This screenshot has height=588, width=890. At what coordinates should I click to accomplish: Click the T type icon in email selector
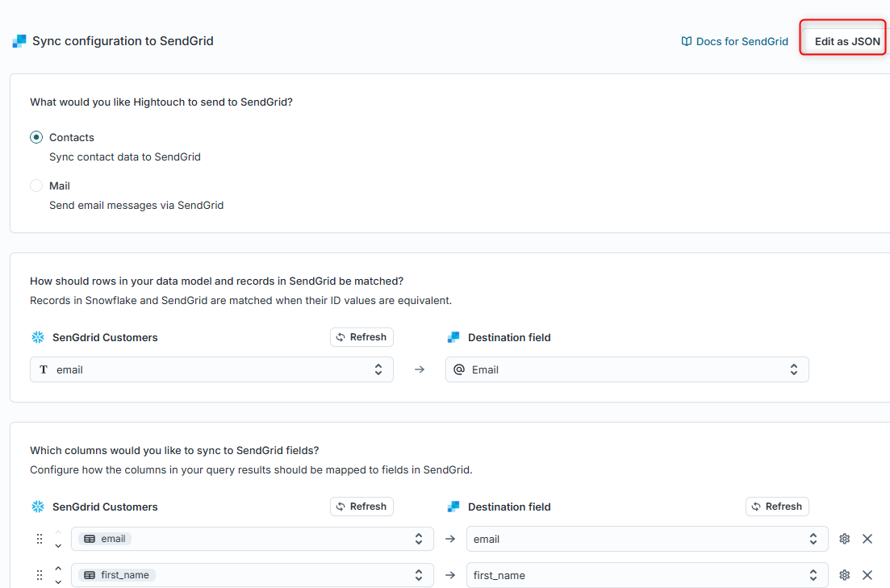[x=44, y=369]
